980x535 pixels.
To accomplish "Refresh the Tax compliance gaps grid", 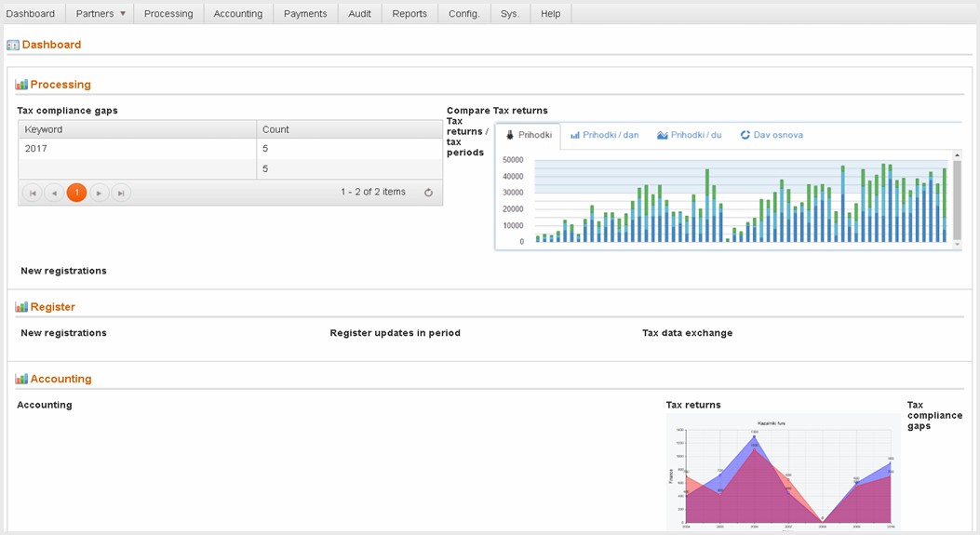I will [x=428, y=193].
